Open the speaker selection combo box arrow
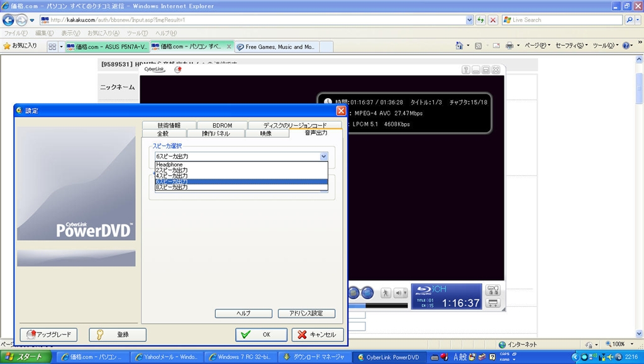This screenshot has width=644, height=364. pyautogui.click(x=323, y=157)
